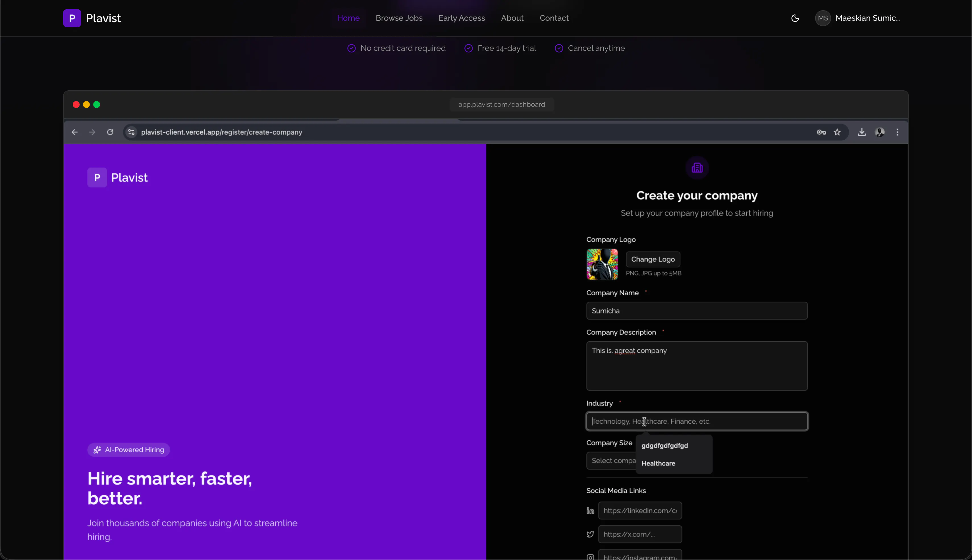Open Browse Jobs page
The width and height of the screenshot is (972, 560).
[399, 18]
